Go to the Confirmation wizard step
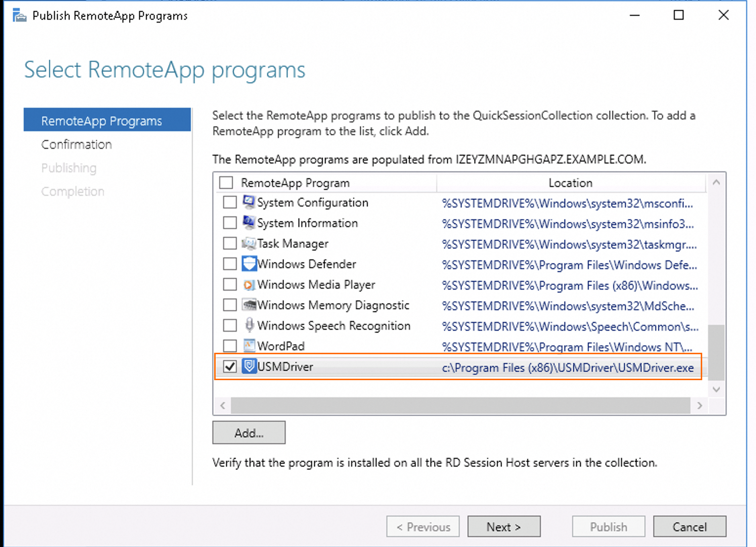 tap(77, 144)
